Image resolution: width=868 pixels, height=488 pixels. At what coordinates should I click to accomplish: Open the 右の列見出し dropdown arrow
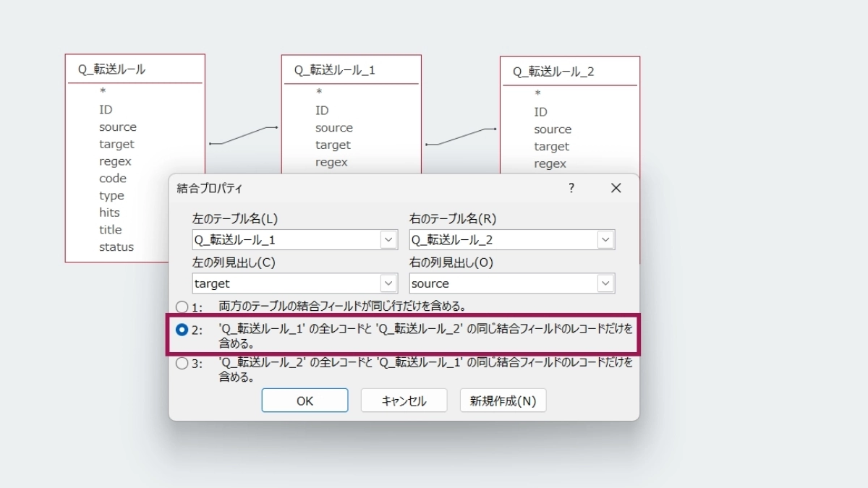coord(605,283)
